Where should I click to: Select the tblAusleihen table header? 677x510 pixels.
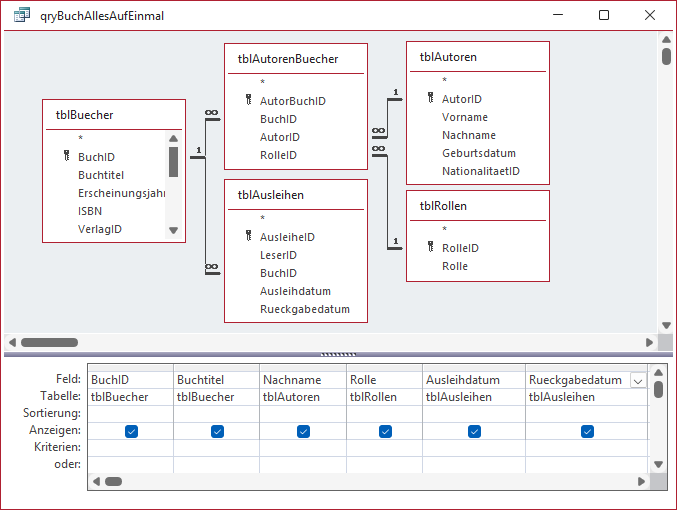(271, 195)
